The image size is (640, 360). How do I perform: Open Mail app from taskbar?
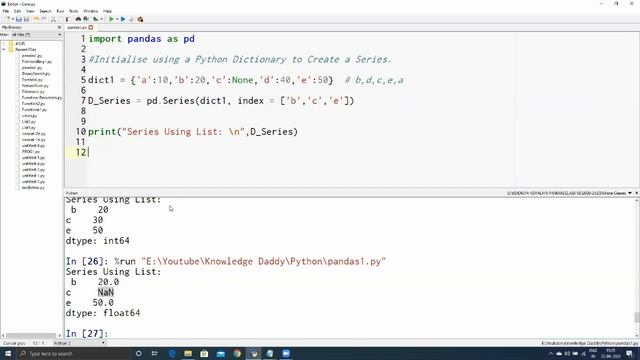[x=221, y=353]
